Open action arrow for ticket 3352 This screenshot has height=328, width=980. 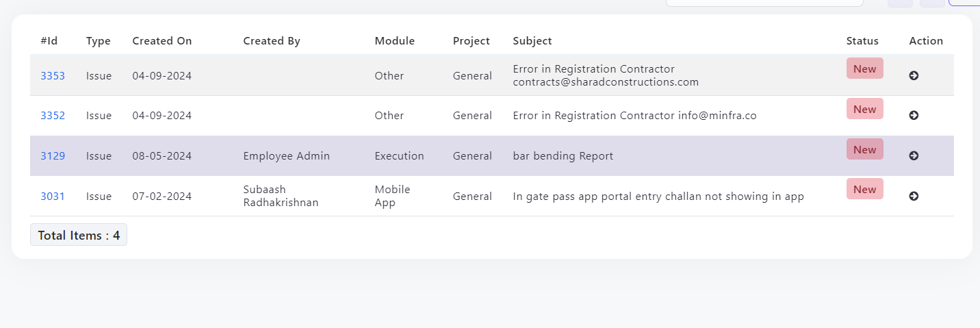[914, 115]
